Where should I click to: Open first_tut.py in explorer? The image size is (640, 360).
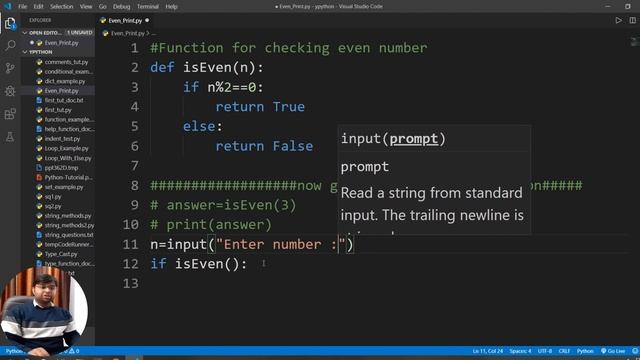click(x=58, y=110)
